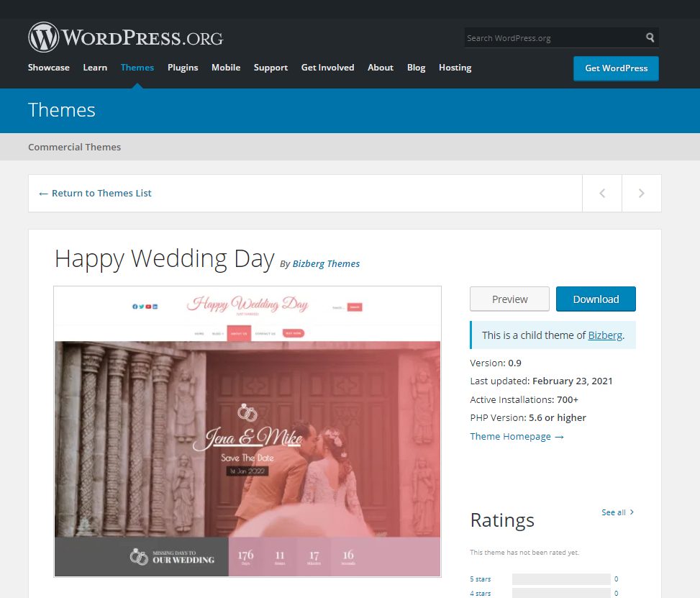700x598 pixels.
Task: Click Return to Themes List link
Action: point(95,194)
